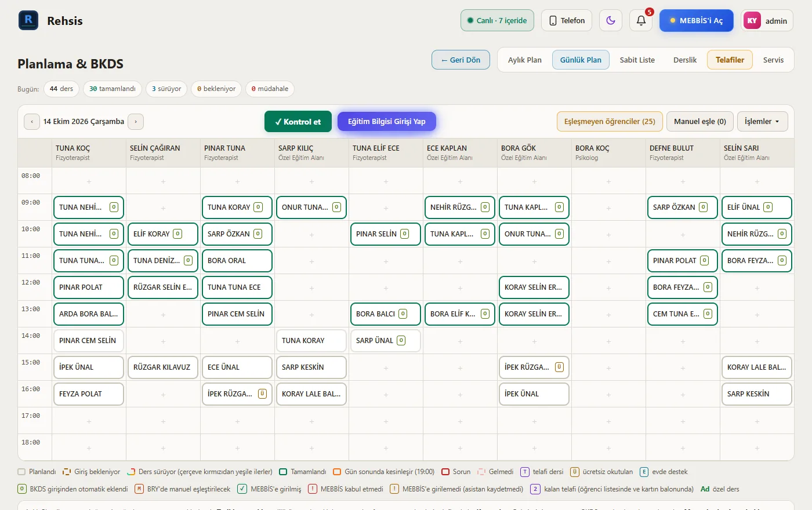Open Eşleşmeyen öğrenciler (25) list

tap(610, 122)
